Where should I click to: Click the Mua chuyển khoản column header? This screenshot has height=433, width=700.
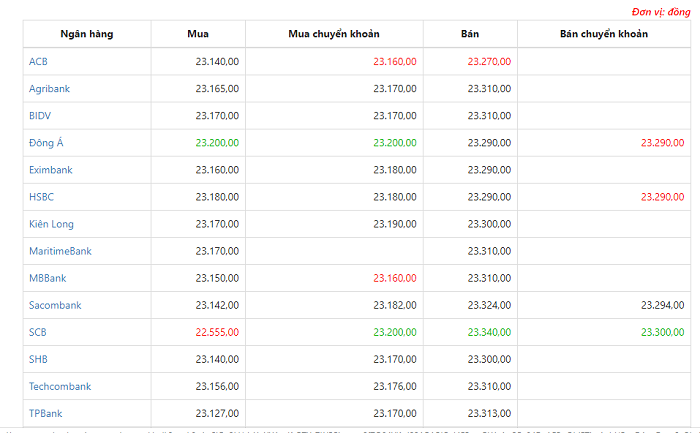click(334, 34)
